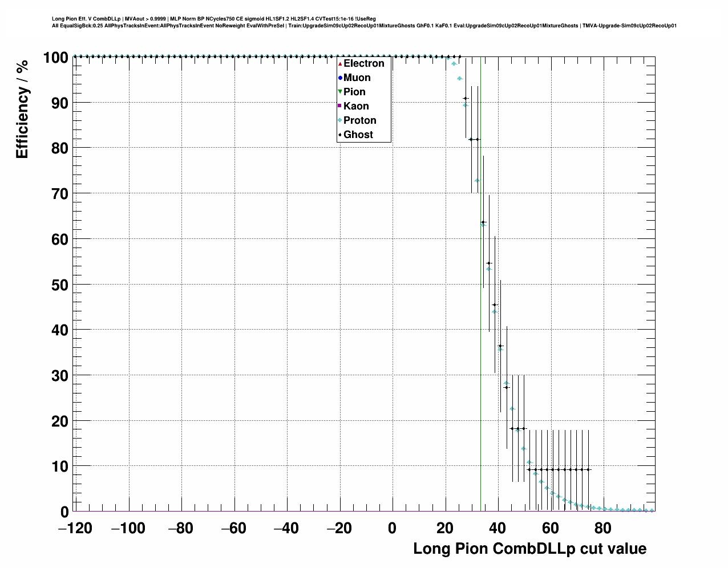The width and height of the screenshot is (728, 568).
Task: Click the black Ghost diamond marker in legend
Action: (x=339, y=135)
